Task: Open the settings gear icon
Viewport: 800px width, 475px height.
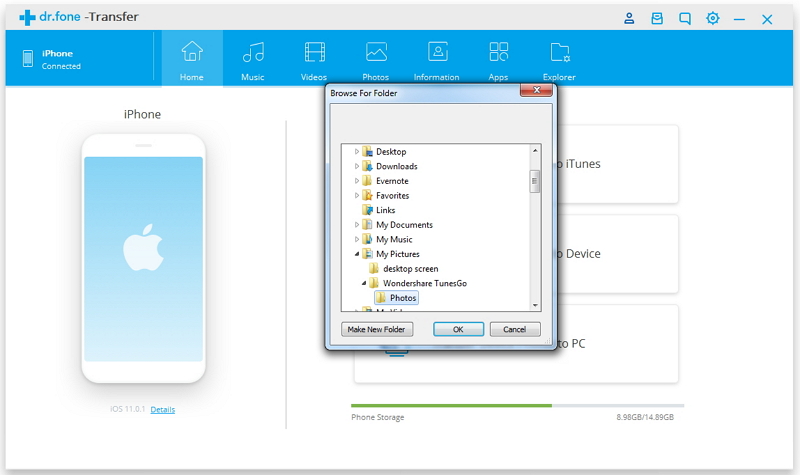Action: point(713,18)
